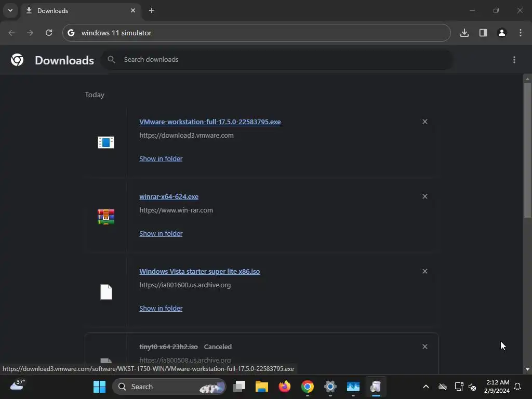Click the address bar with windows 11 simulator

[x=257, y=33]
